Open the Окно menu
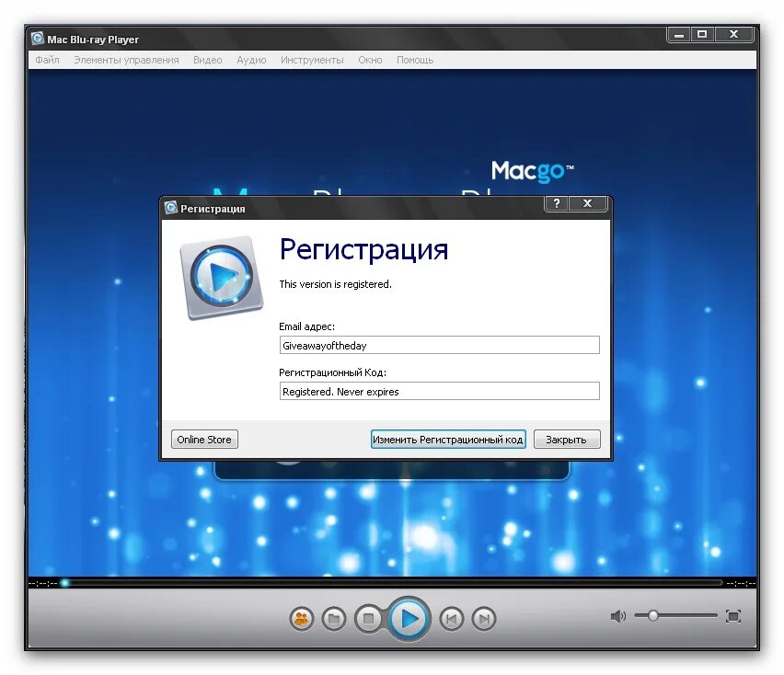784x675 pixels. tap(370, 60)
